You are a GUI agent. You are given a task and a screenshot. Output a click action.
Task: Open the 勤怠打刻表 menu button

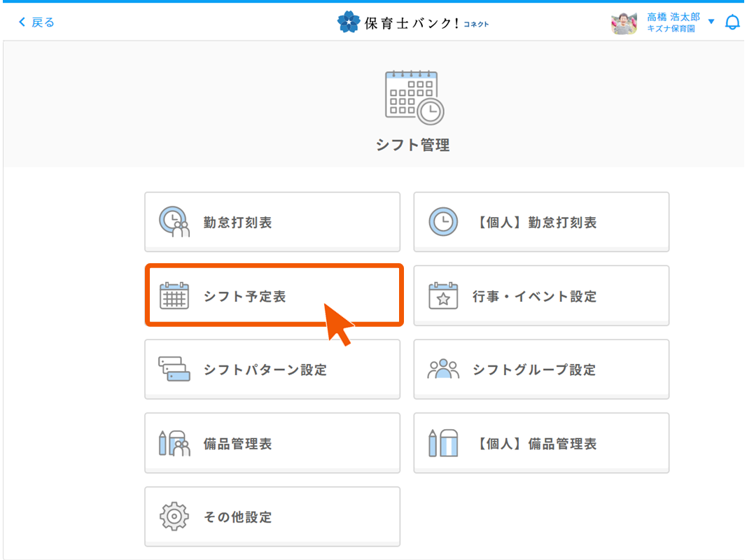click(x=272, y=223)
